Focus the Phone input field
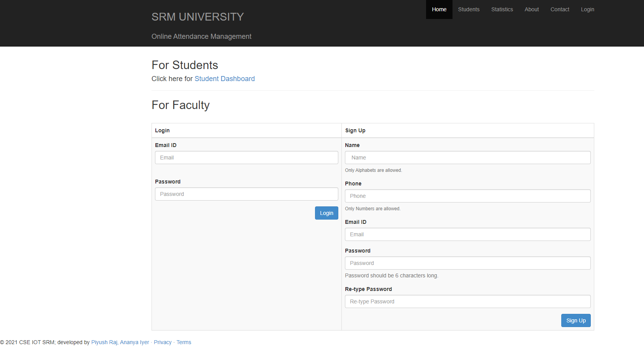 (x=468, y=196)
